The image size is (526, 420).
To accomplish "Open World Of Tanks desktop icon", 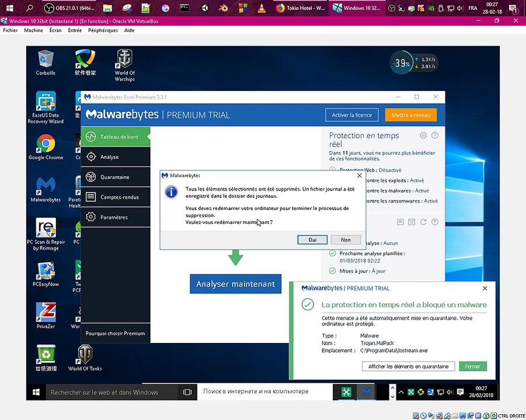I will [85, 359].
